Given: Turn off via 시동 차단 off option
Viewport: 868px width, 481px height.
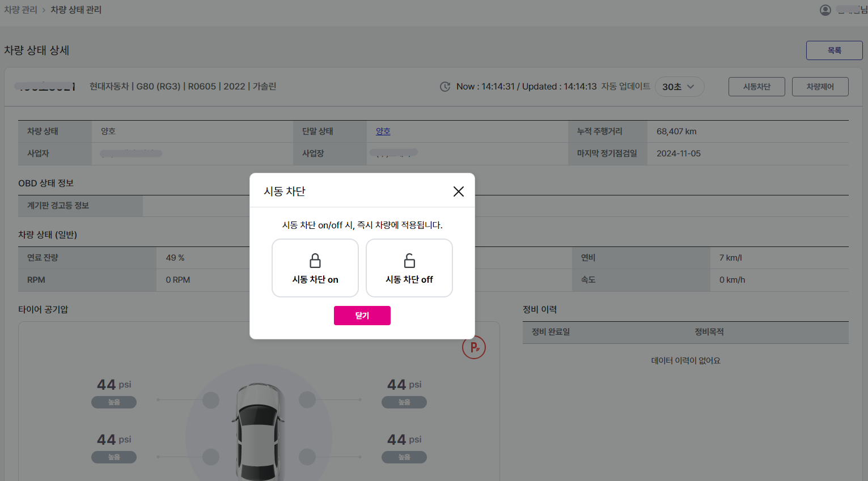Looking at the screenshot, I should [409, 268].
